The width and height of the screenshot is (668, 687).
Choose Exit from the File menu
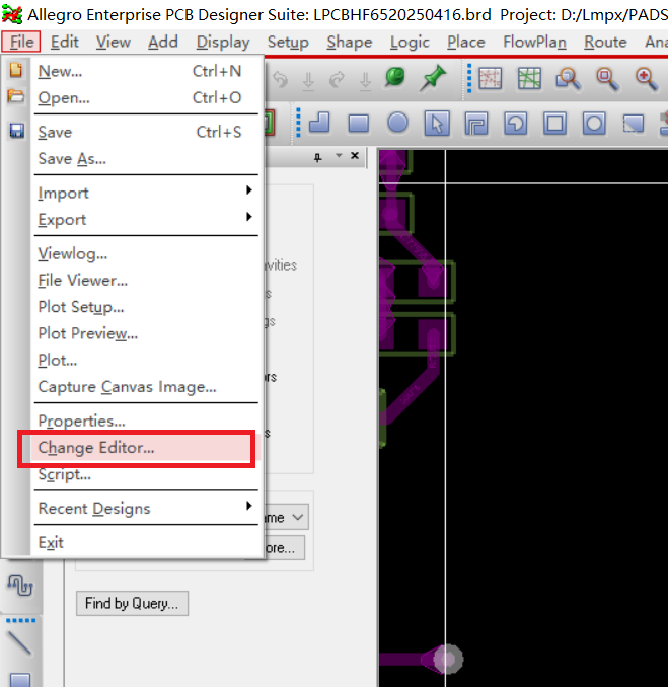click(146, 542)
